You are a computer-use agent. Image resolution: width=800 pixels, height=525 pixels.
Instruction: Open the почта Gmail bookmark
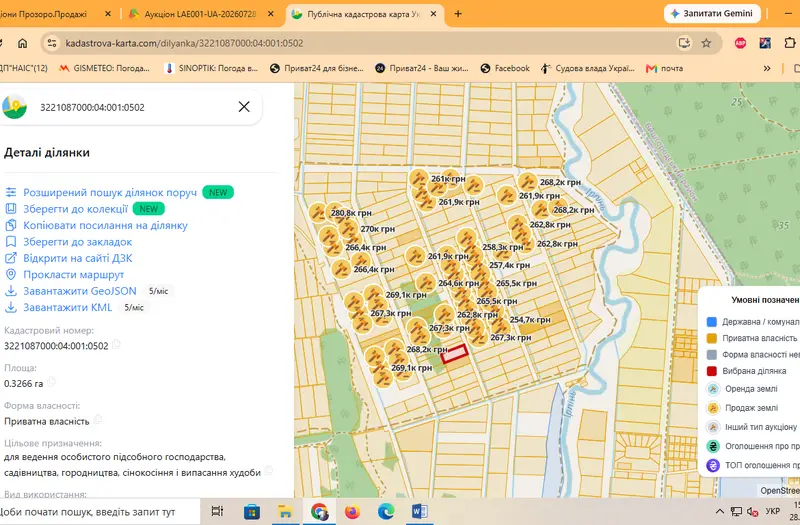(664, 68)
